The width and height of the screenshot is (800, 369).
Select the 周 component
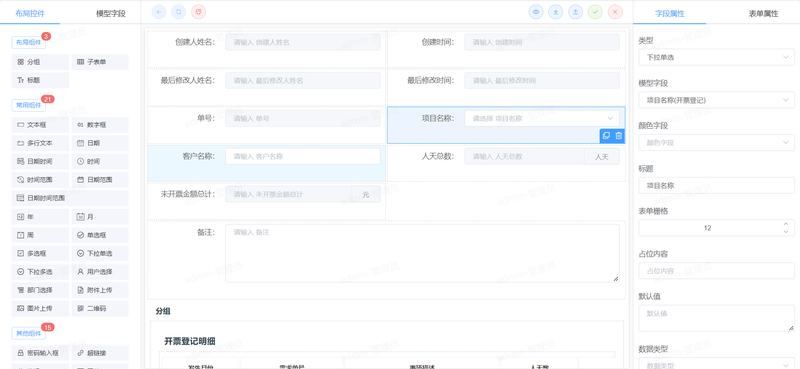point(40,235)
